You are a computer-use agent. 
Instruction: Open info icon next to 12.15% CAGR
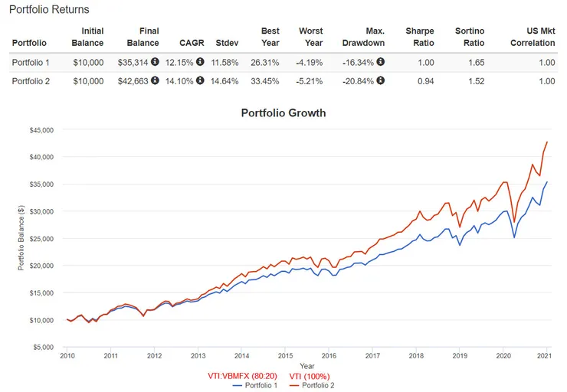tap(200, 62)
